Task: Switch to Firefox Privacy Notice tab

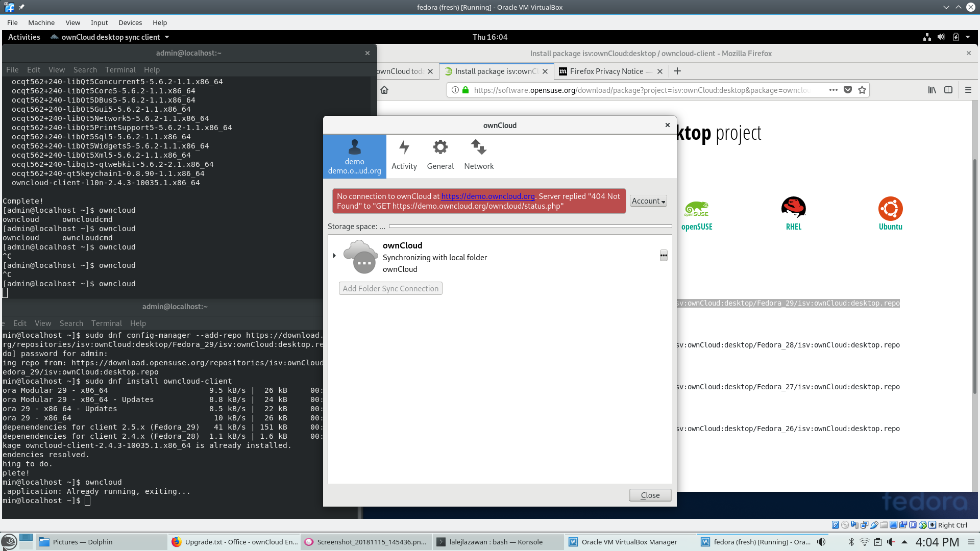Action: 606,71
